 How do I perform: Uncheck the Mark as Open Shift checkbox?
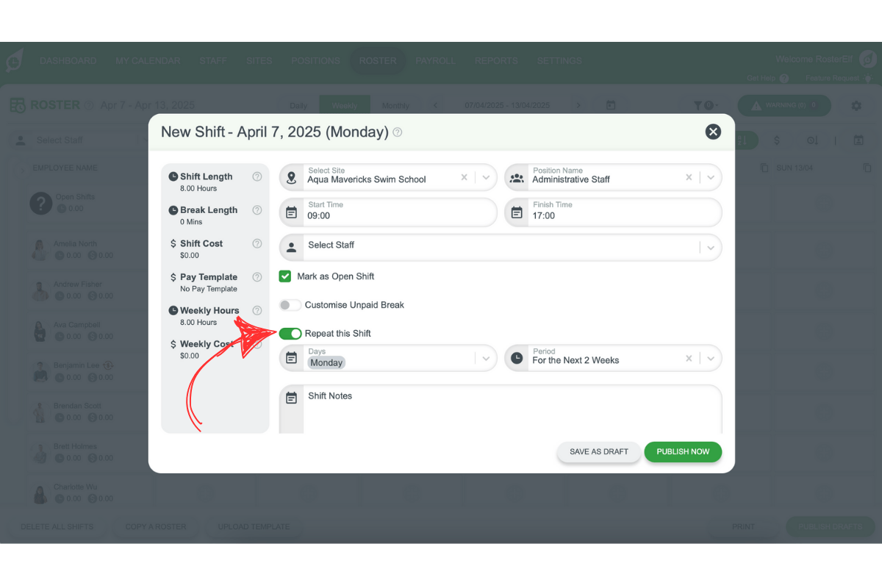tap(285, 276)
